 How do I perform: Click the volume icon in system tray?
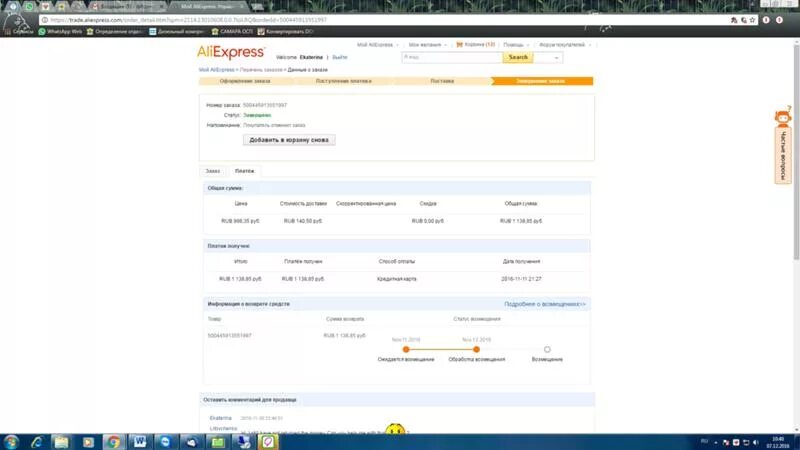tap(756, 442)
